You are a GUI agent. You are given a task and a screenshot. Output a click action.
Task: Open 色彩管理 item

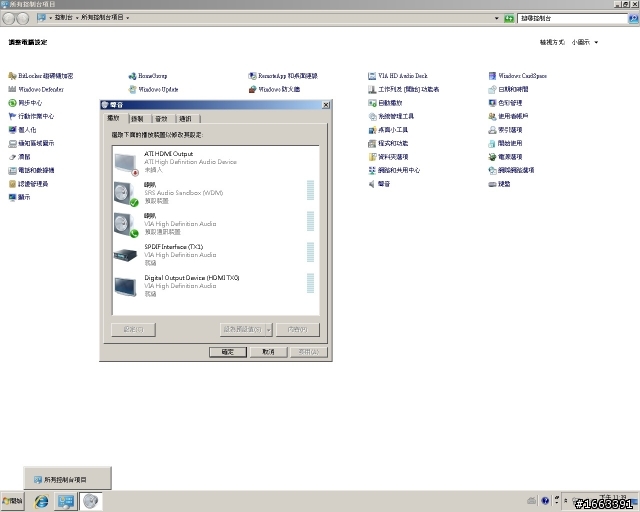pyautogui.click(x=505, y=103)
